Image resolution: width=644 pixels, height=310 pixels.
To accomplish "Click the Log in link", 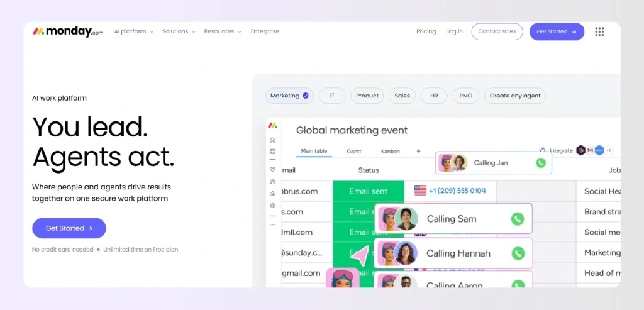I will coord(454,31).
